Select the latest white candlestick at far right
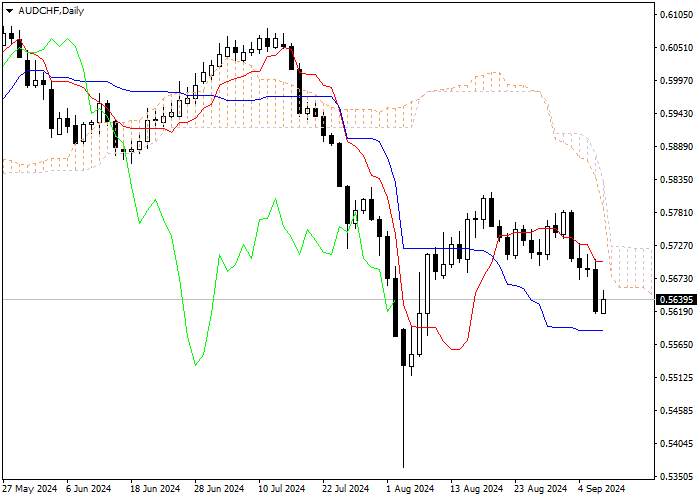700x500 pixels. pos(604,306)
